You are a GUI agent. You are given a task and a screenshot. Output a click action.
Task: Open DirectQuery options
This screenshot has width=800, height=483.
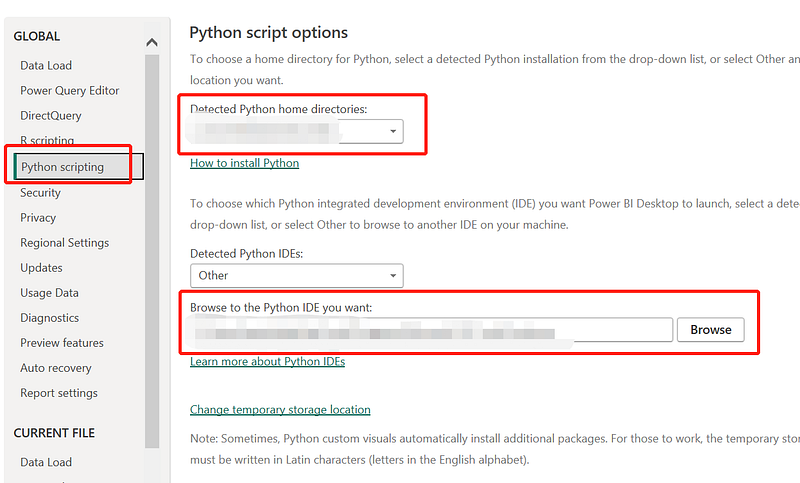(x=51, y=115)
